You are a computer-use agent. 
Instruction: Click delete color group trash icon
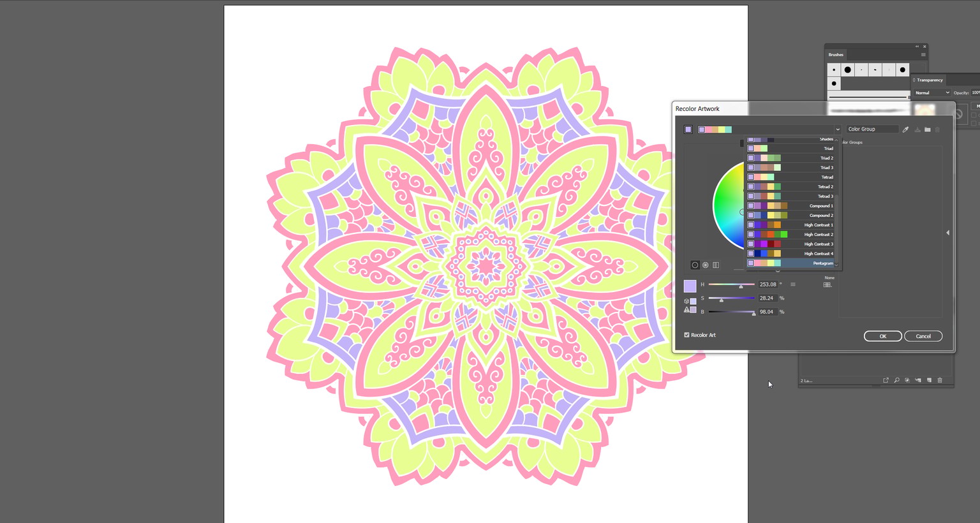coord(937,129)
